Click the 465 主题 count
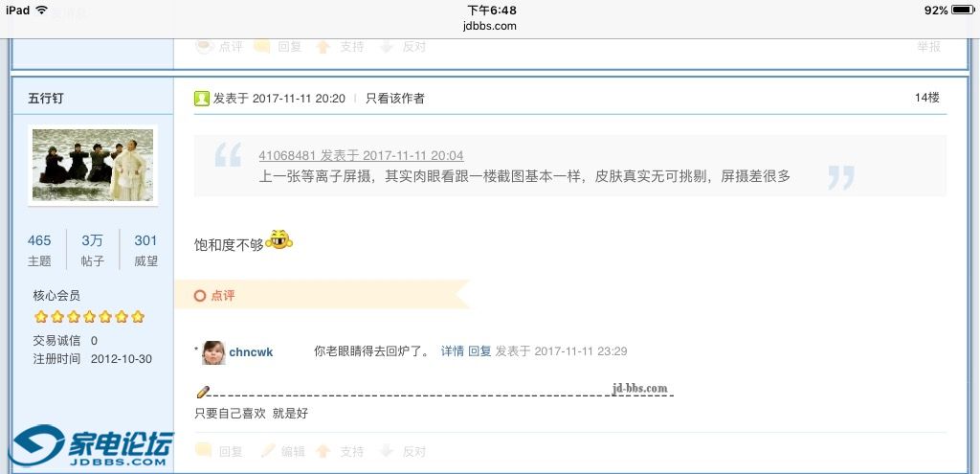 (x=39, y=249)
